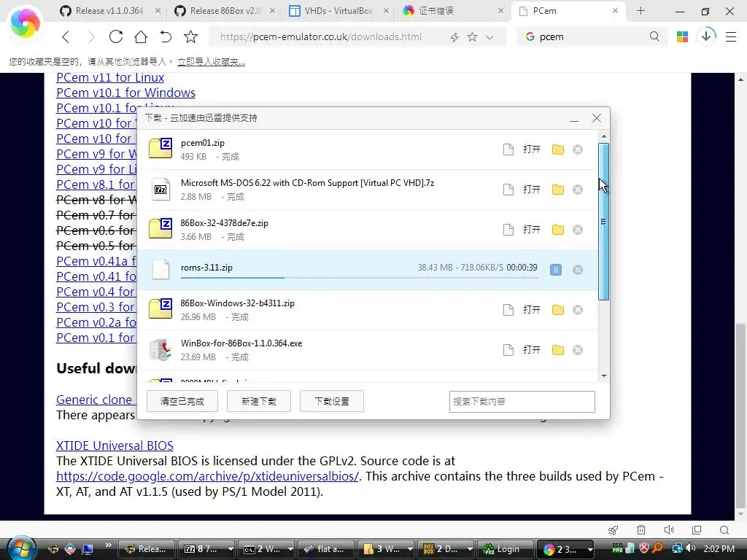The height and width of the screenshot is (560, 747).
Task: Click the lightning speed-mode icon in address bar
Action: tap(454, 37)
